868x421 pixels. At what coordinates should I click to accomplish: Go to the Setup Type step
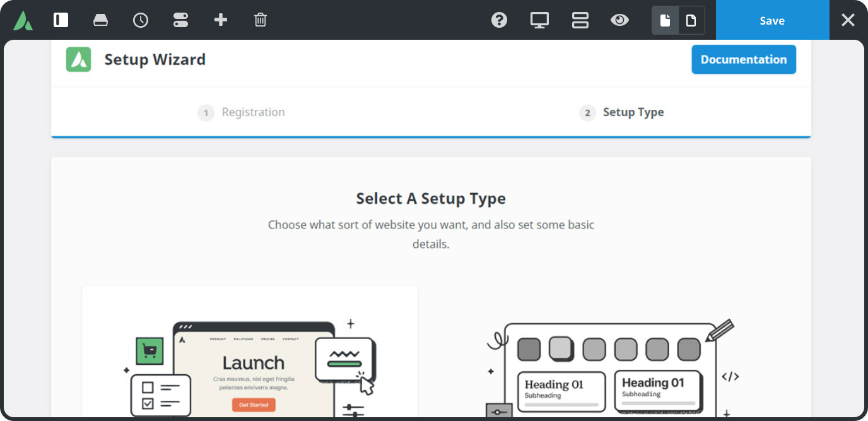coord(621,112)
